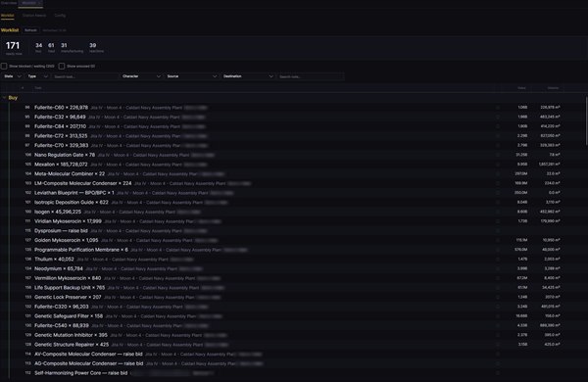This screenshot has width=588, height=382.
Task: Click the Refresh button
Action: pos(30,30)
